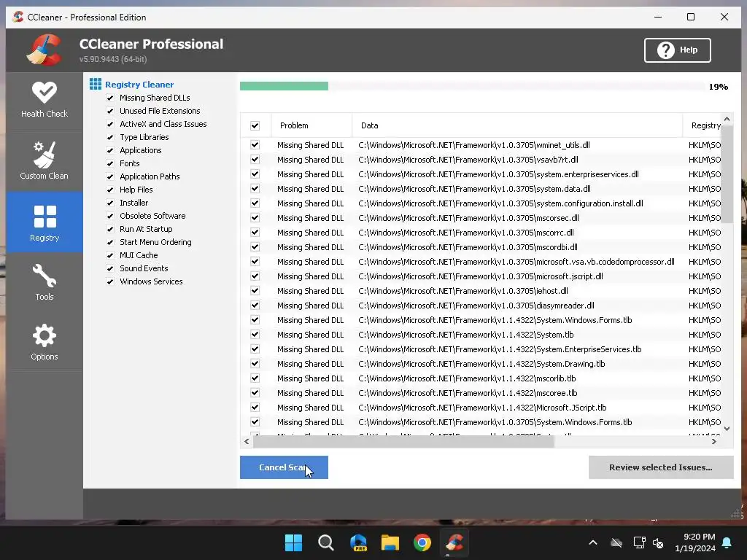Sort by the Problem column header
Image resolution: width=747 pixels, height=560 pixels.
click(311, 125)
